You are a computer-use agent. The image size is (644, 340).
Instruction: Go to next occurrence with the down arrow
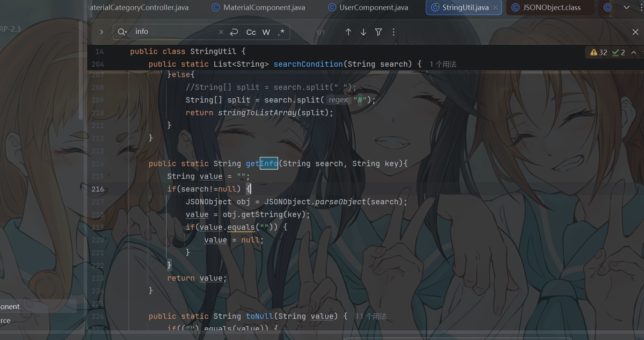coord(363,32)
